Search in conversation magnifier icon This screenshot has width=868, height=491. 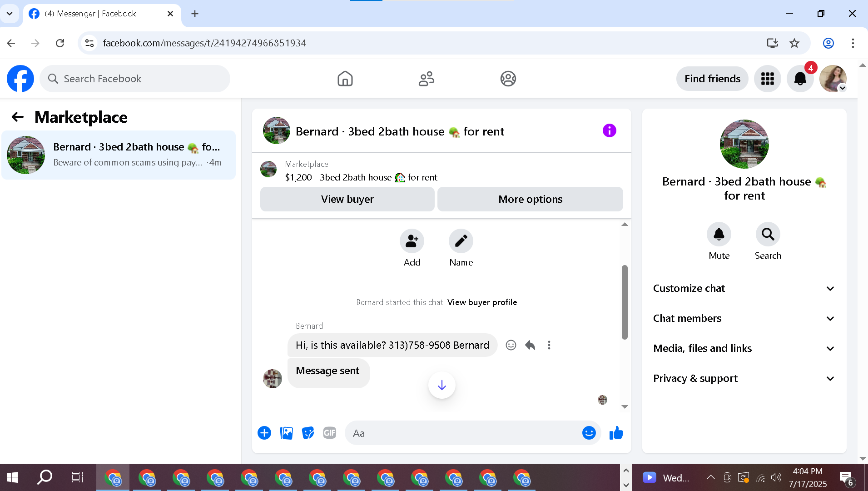coord(768,235)
